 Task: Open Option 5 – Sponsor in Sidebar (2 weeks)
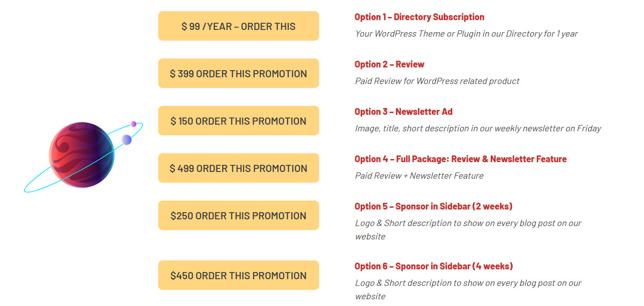coord(433,206)
